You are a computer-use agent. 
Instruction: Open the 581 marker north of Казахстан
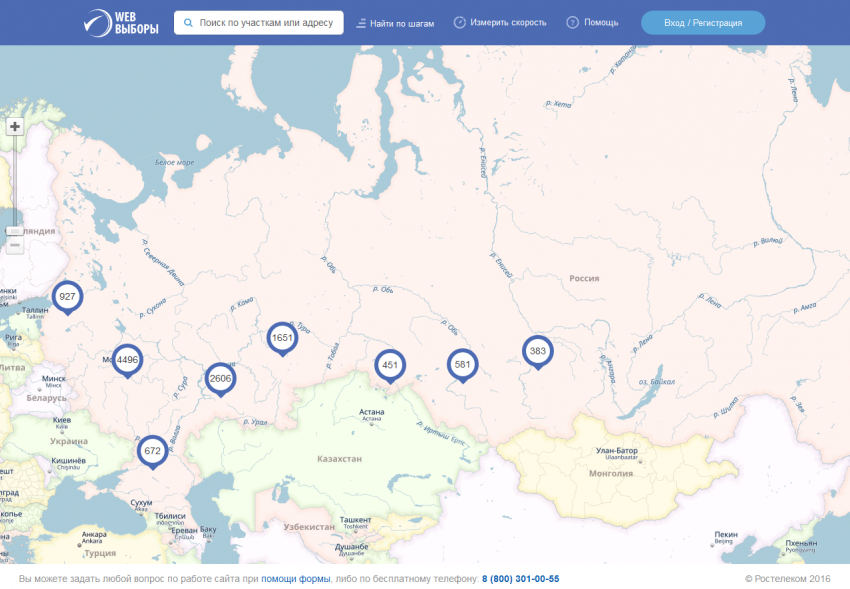(462, 365)
